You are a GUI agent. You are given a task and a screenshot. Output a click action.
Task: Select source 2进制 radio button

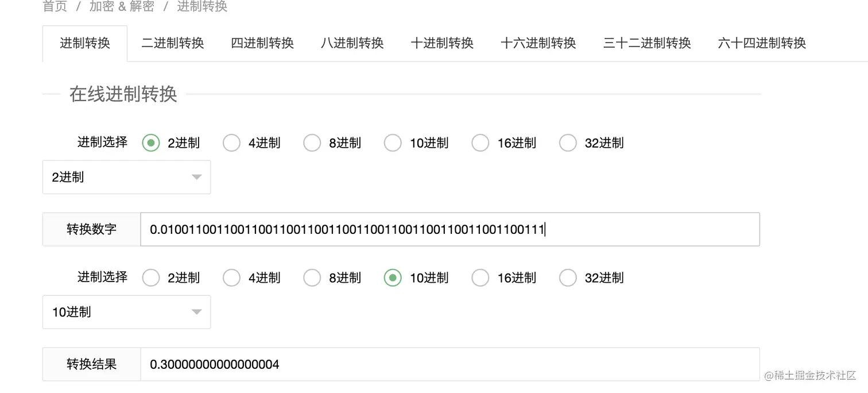click(151, 142)
